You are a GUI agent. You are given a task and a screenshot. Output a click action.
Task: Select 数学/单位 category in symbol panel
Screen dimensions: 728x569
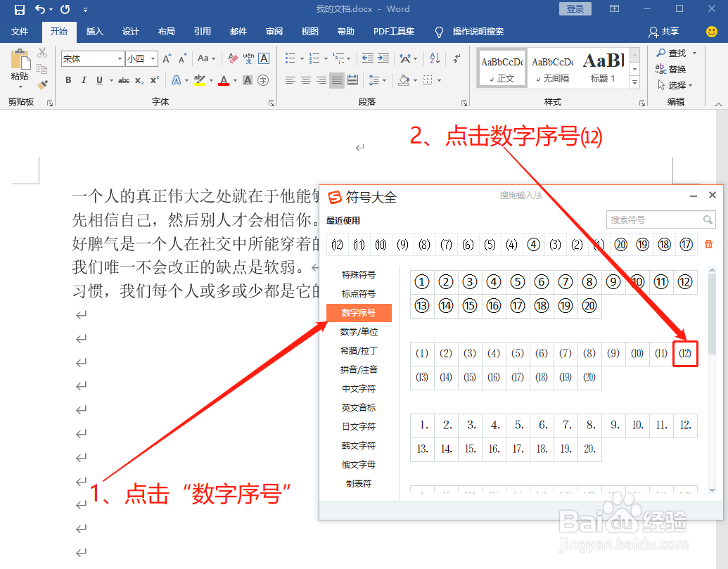[359, 332]
